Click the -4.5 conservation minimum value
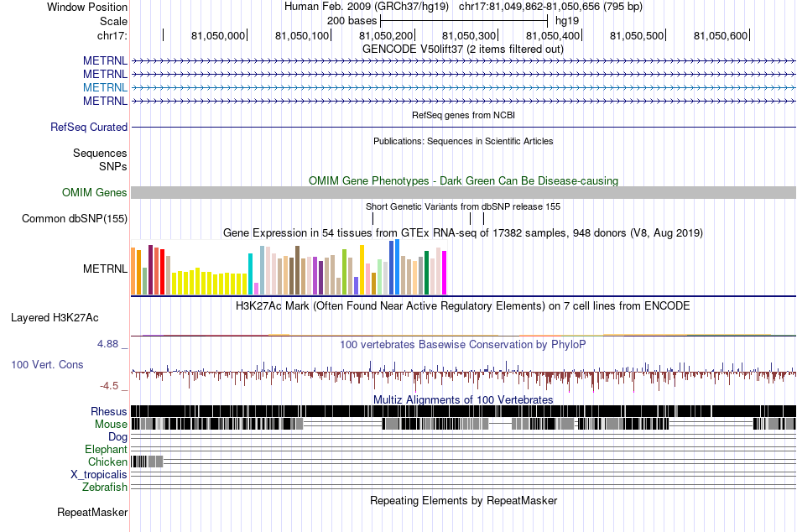Image resolution: width=797 pixels, height=532 pixels. click(x=109, y=386)
